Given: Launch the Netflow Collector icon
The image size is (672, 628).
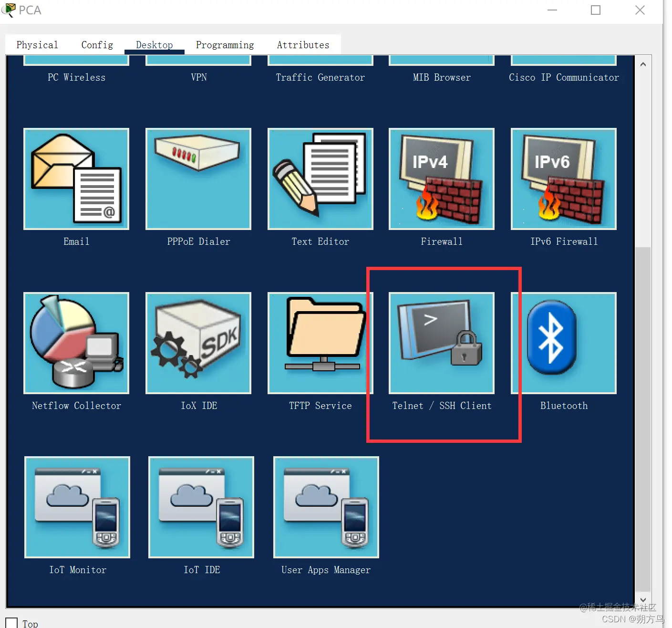Looking at the screenshot, I should pos(76,343).
